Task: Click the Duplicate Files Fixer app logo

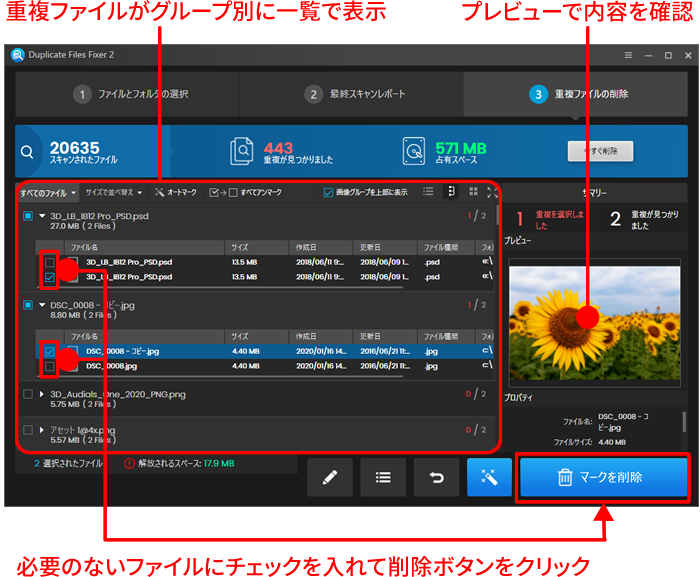Action: [18, 55]
